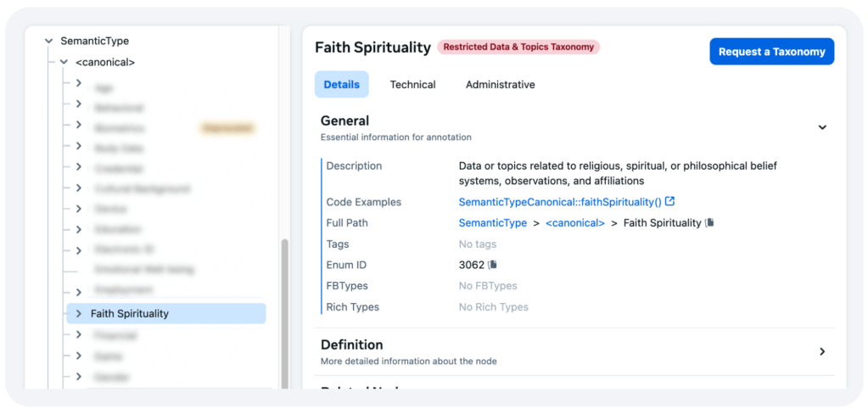The height and width of the screenshot is (415, 868).
Task: Follow the SemanticType breadcrumb link
Action: [492, 223]
